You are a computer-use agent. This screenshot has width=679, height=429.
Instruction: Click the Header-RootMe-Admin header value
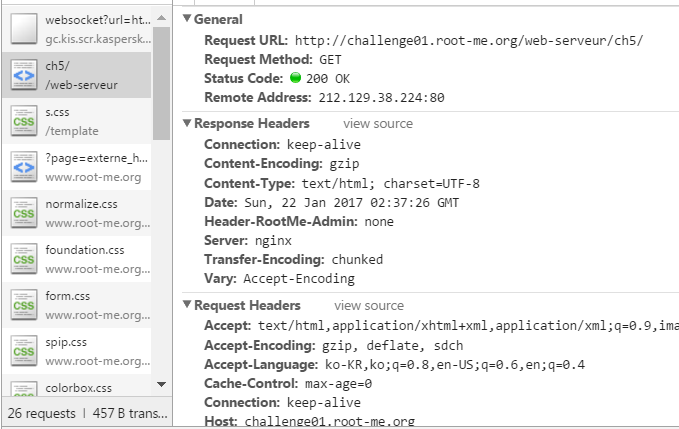(x=379, y=222)
